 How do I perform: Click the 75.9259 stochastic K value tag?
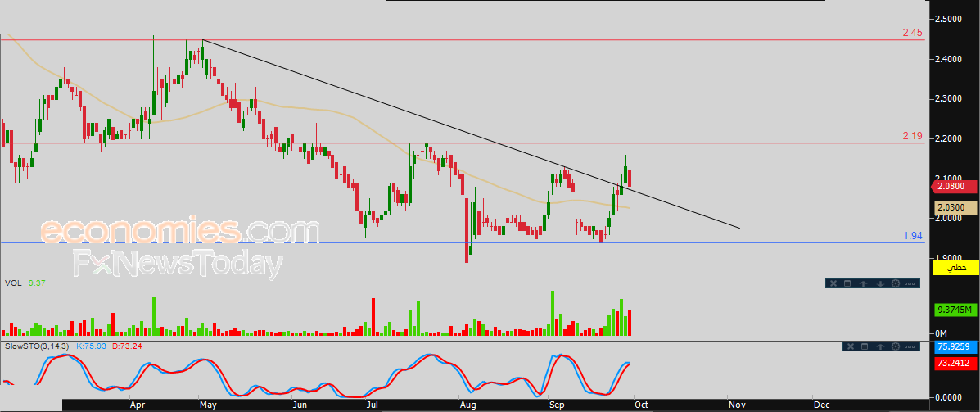coord(955,348)
